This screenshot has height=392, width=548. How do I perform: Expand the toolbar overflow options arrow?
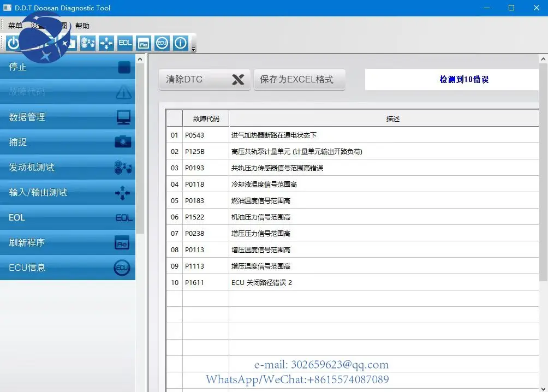(x=194, y=50)
